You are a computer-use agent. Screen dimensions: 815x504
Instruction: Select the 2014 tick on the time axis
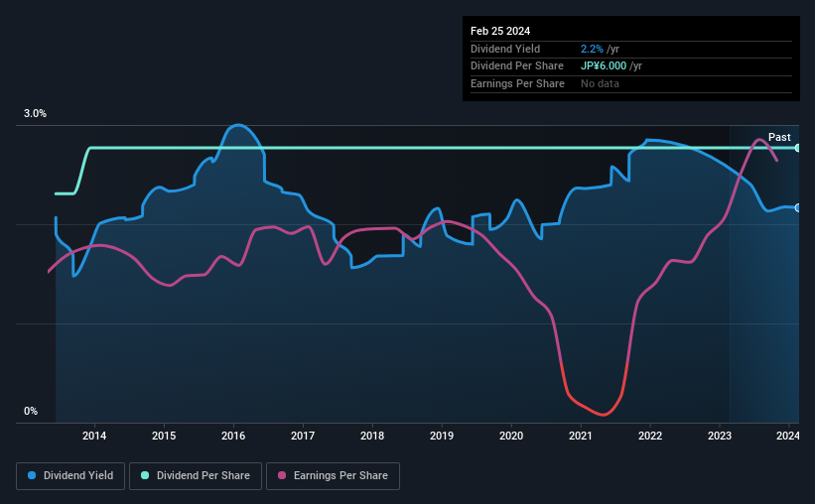[x=94, y=436]
